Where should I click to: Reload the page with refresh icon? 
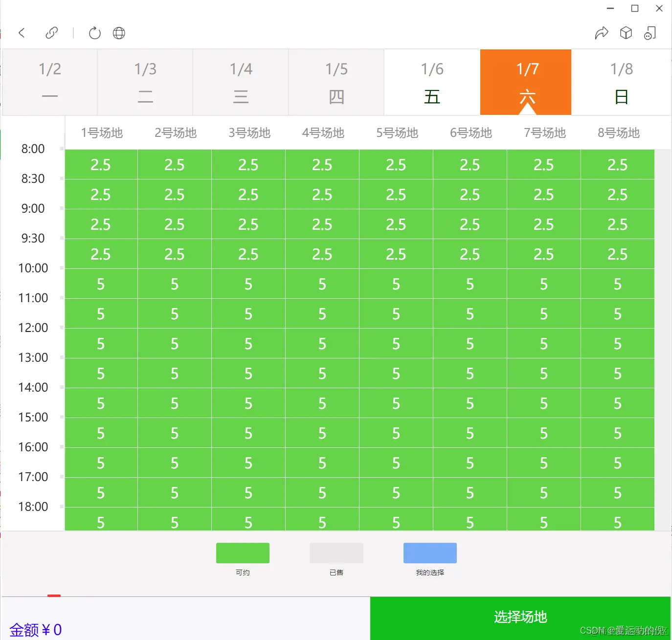coord(94,33)
